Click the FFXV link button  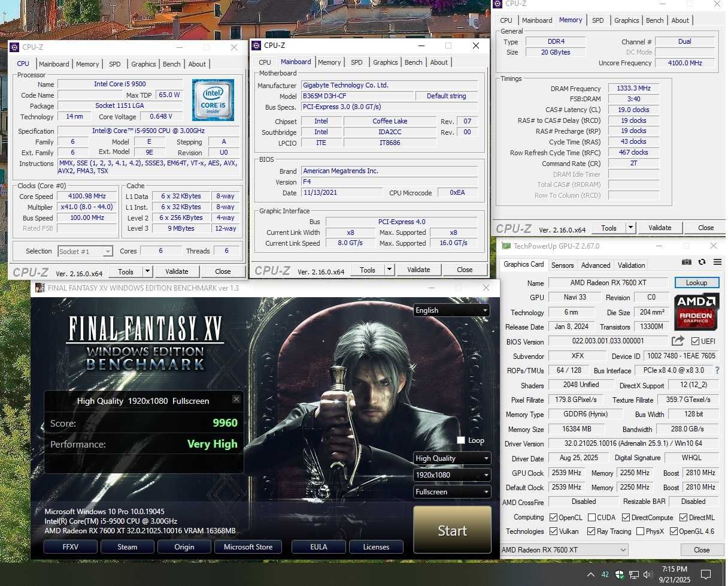(71, 546)
